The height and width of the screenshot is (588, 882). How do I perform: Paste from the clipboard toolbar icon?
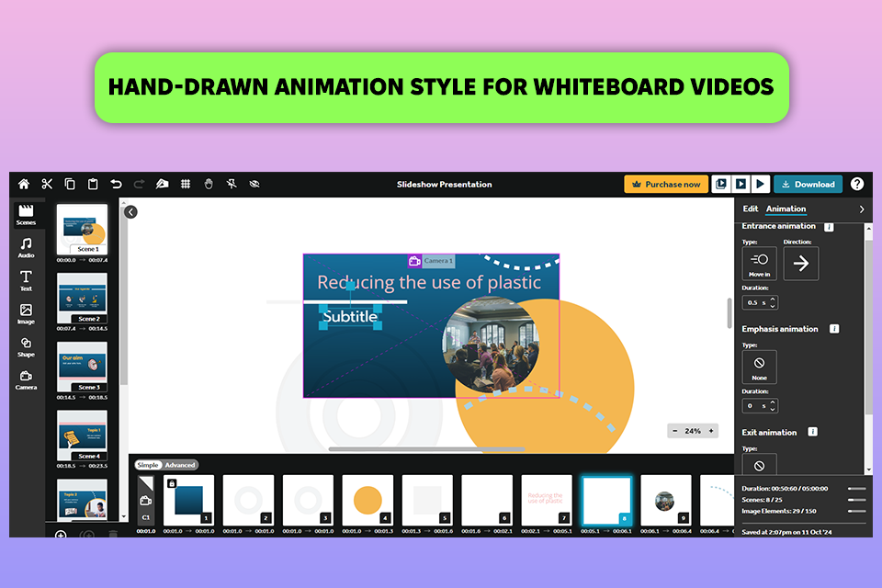[93, 184]
